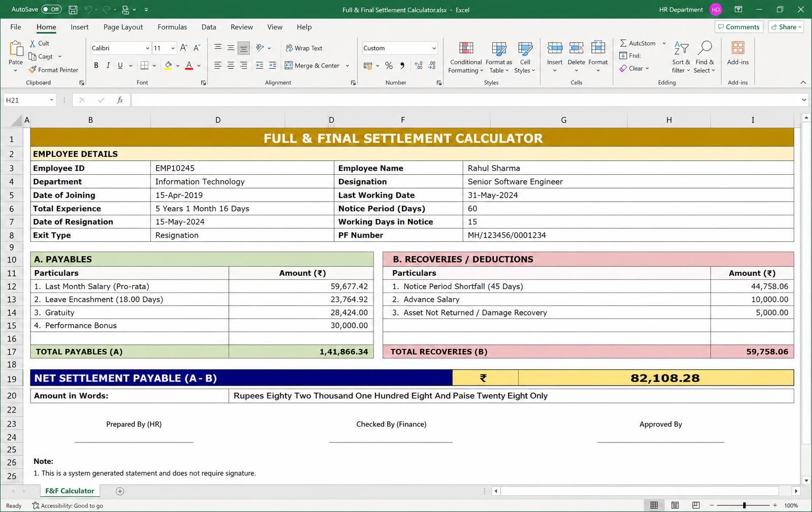Open the Data tab
Screen dimensions: 812x512
(209, 27)
